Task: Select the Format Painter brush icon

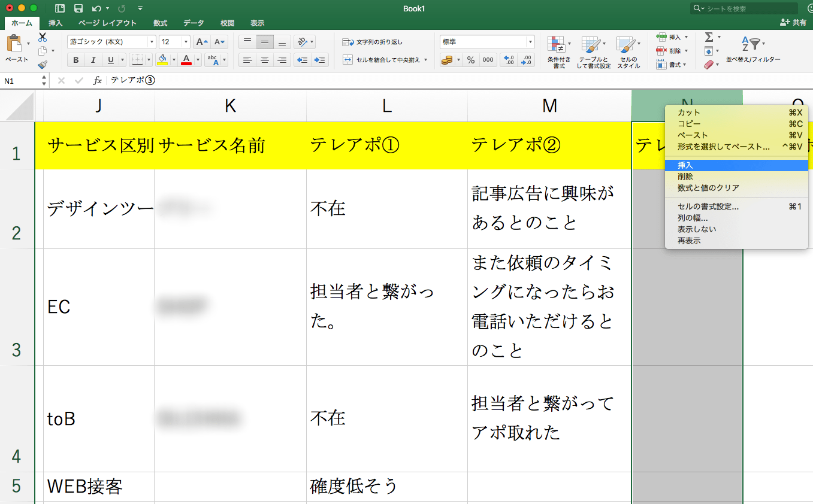Action: 43,64
